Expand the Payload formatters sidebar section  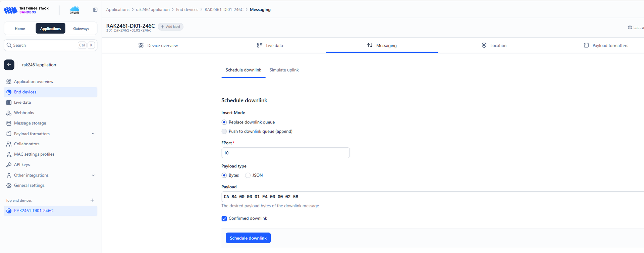pos(93,134)
